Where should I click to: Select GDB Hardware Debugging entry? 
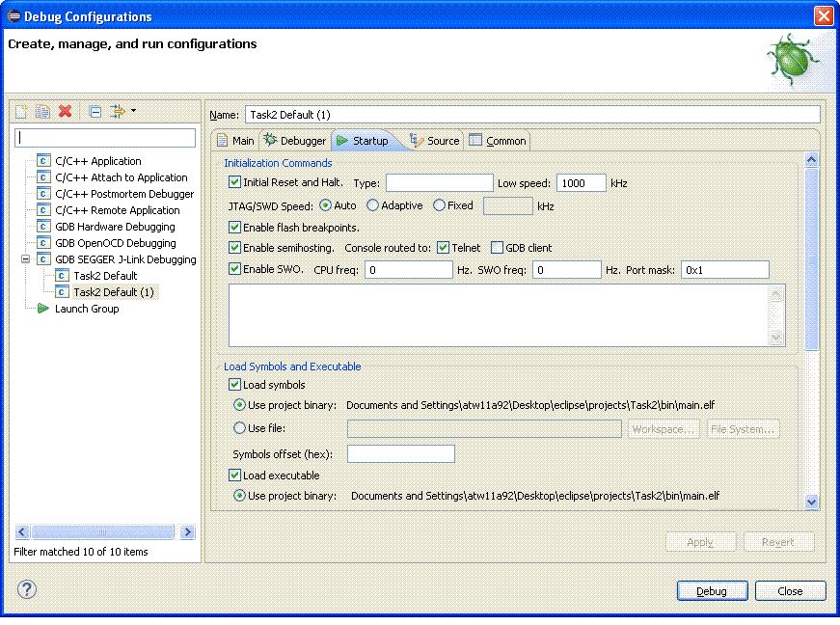pos(115,227)
